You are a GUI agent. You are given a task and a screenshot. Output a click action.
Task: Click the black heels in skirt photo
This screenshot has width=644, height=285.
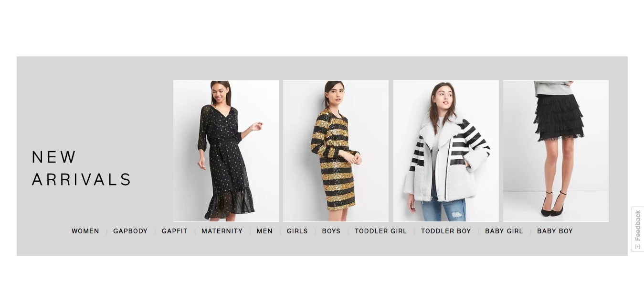553,205
